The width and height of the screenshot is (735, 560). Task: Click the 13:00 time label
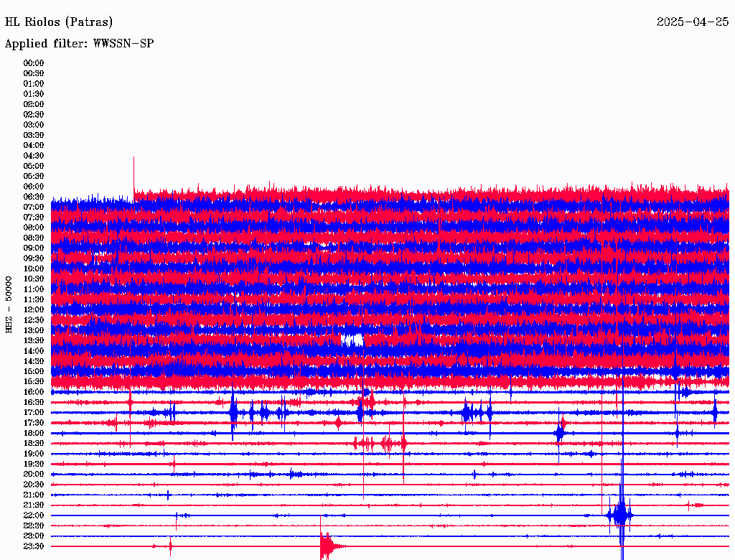(x=34, y=331)
